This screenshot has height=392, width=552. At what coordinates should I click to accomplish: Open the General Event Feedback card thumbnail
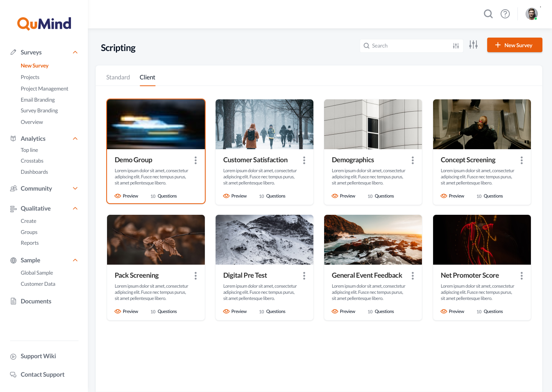(x=373, y=240)
